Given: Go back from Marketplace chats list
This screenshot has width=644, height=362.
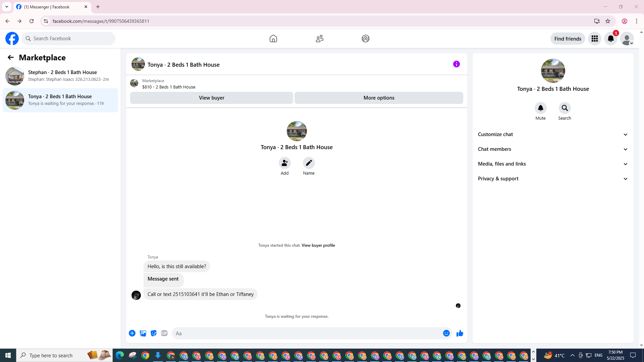Looking at the screenshot, I should coord(11,57).
